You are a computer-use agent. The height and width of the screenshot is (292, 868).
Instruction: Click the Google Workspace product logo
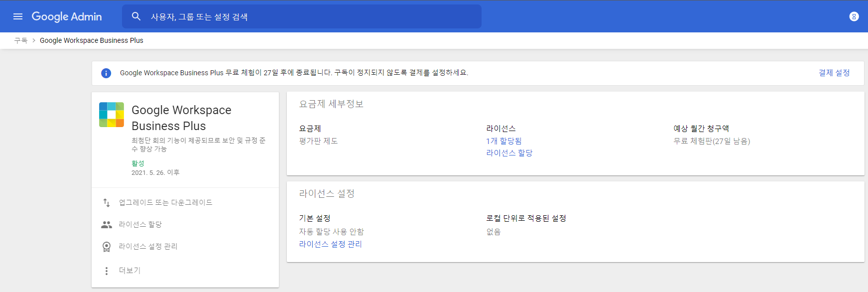(x=112, y=115)
